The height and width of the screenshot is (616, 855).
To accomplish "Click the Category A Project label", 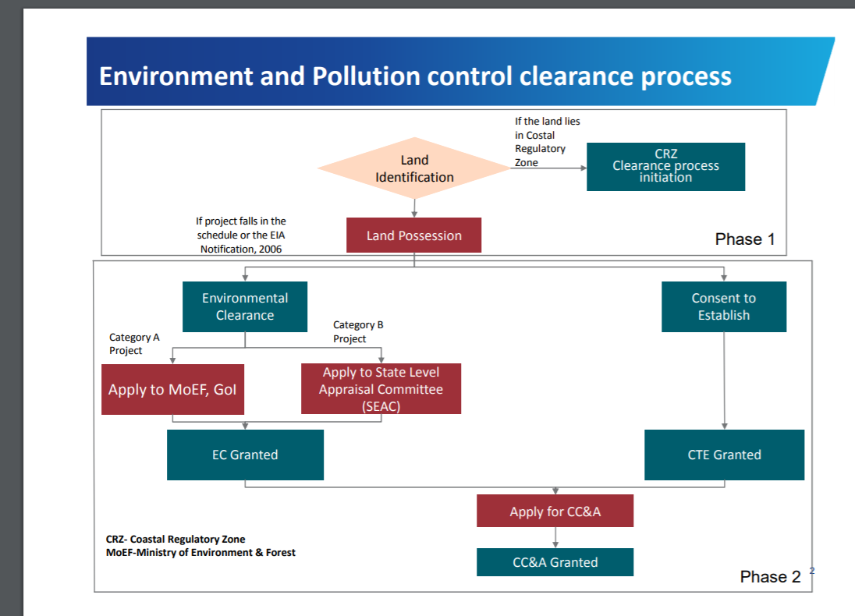I will point(134,344).
